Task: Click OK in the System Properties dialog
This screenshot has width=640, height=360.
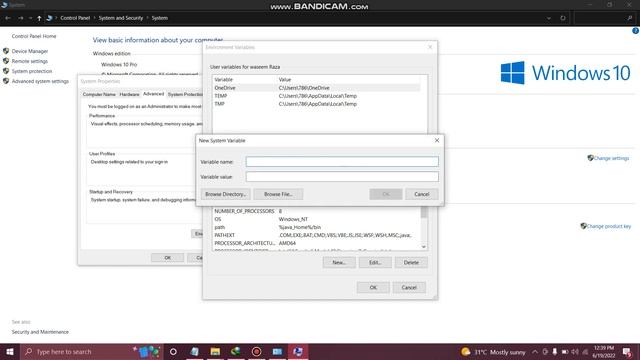Action: [167, 258]
